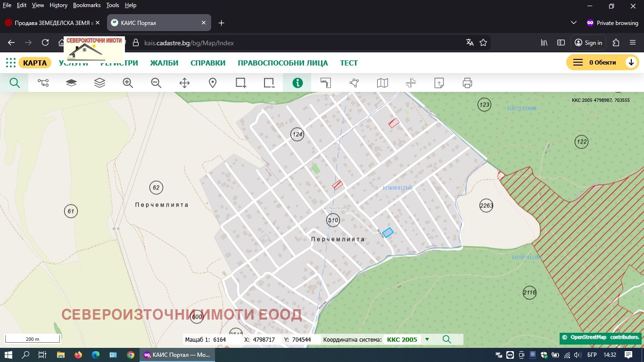
Task: Open the map overview tool
Action: point(382,82)
